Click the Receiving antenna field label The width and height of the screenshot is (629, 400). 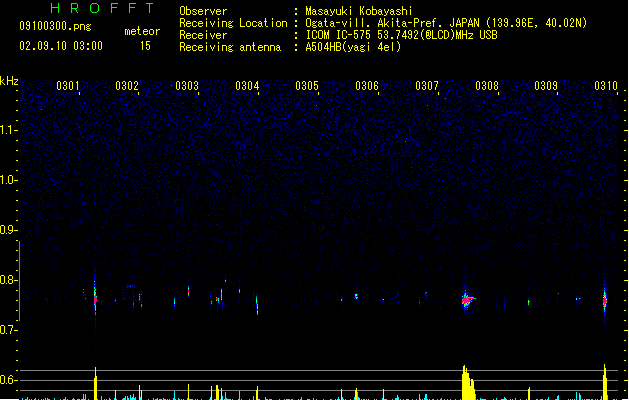click(x=230, y=47)
